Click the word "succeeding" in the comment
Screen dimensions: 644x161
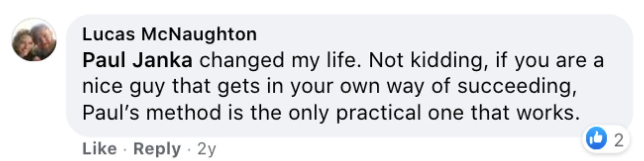pos(516,86)
